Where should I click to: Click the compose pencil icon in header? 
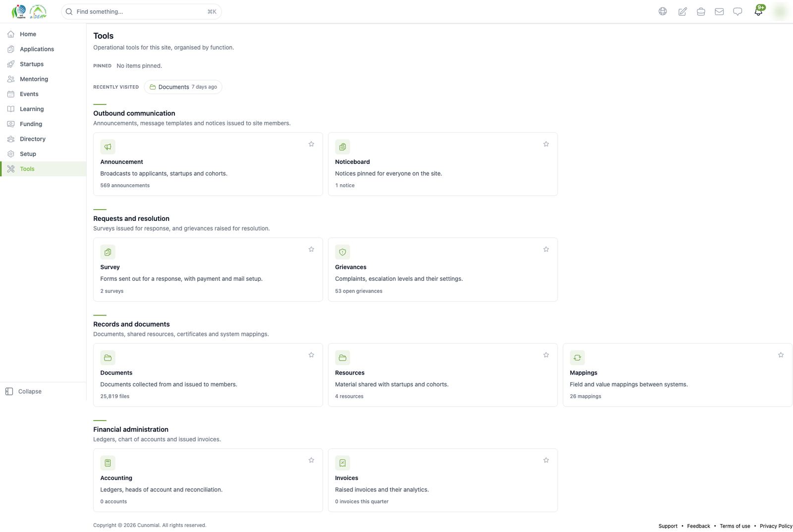[682, 11]
